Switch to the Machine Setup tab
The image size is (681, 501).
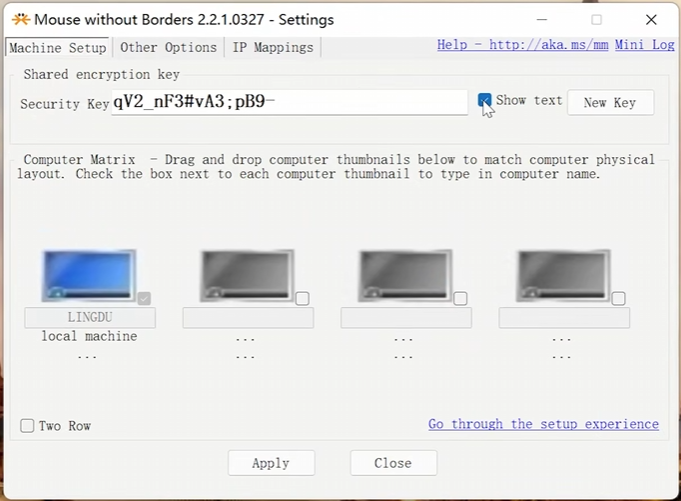(x=58, y=47)
